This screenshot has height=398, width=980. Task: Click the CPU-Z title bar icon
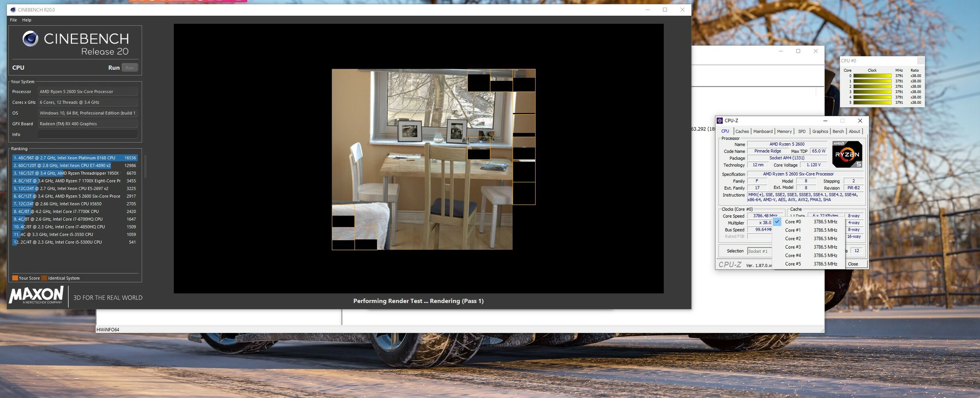pyautogui.click(x=720, y=121)
